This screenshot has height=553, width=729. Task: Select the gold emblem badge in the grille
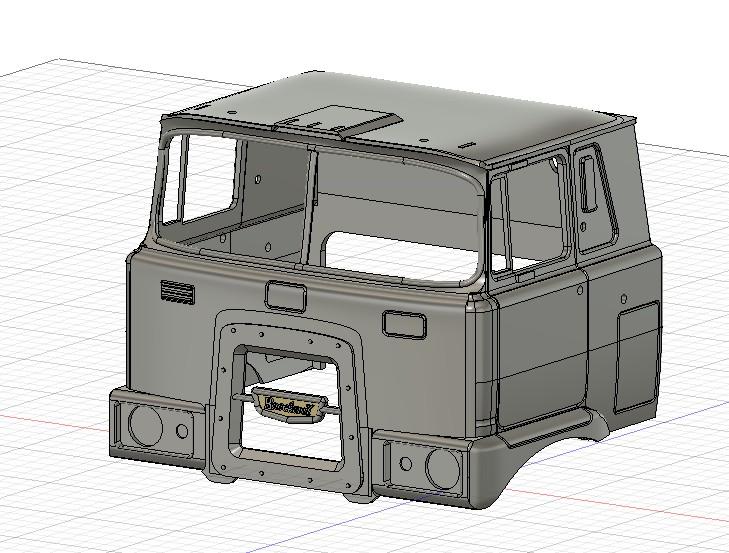click(x=286, y=406)
